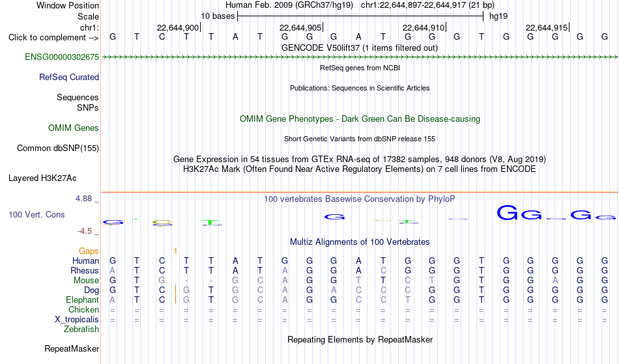Image resolution: width=619 pixels, height=364 pixels.
Task: Click the orange gap count '1'
Action: pyautogui.click(x=175, y=251)
